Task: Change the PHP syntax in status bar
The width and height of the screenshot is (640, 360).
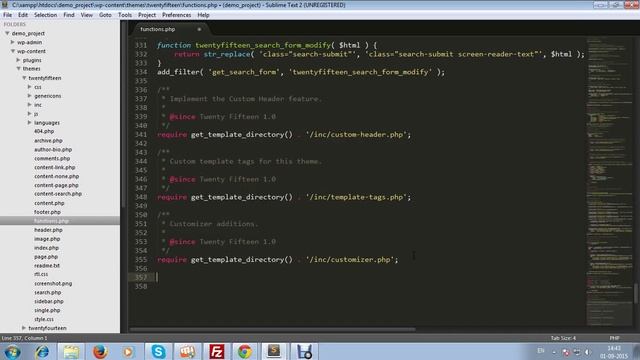Action: [614, 338]
